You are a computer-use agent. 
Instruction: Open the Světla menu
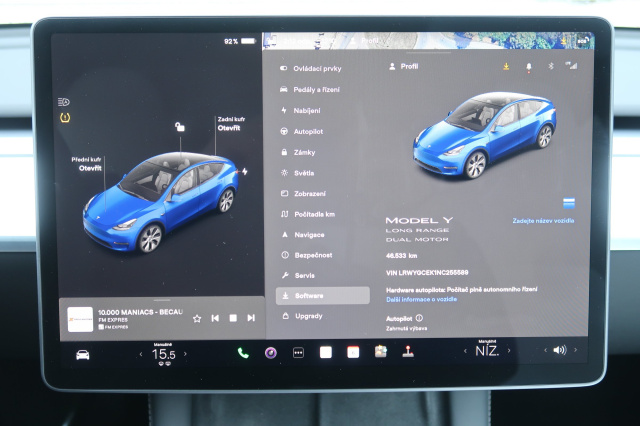[x=297, y=173]
